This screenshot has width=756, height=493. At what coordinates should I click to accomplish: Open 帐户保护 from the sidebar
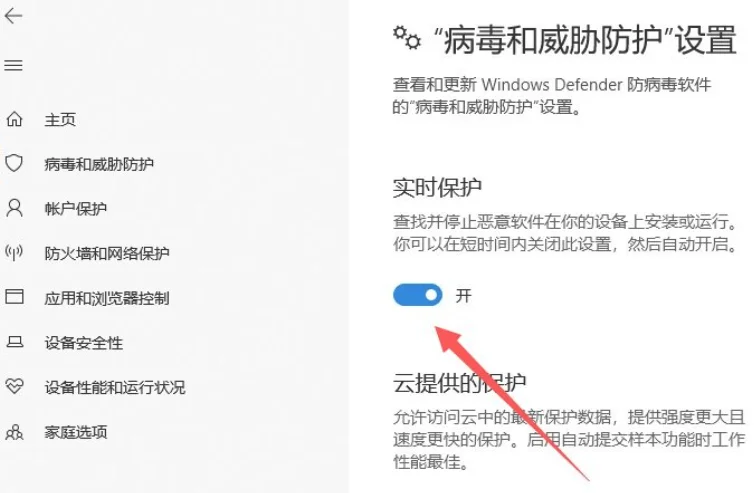[x=76, y=209]
